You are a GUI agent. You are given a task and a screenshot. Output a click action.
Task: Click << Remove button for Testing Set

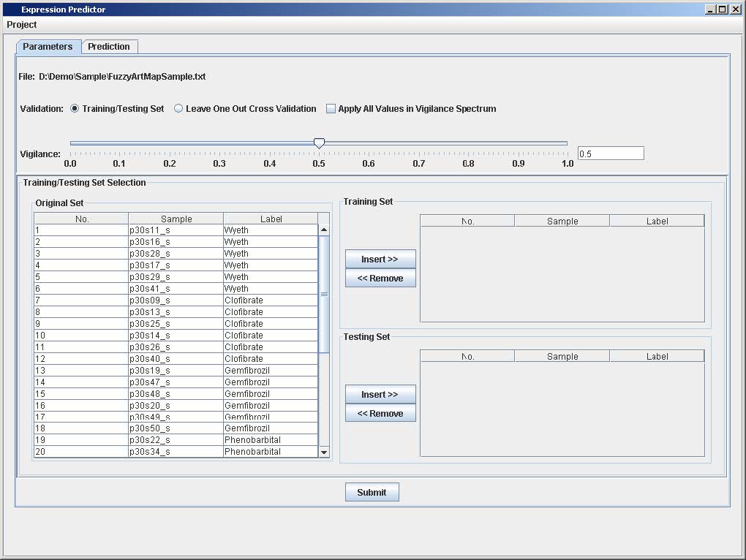tap(380, 414)
